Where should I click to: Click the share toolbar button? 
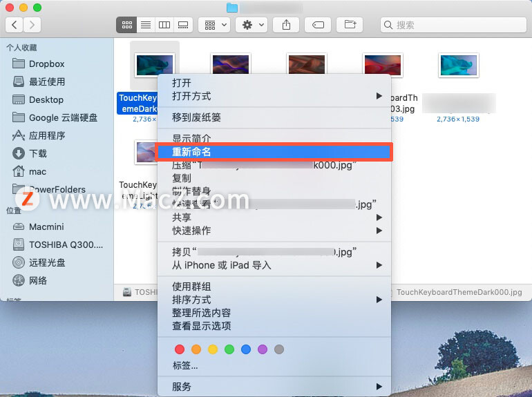(286, 25)
